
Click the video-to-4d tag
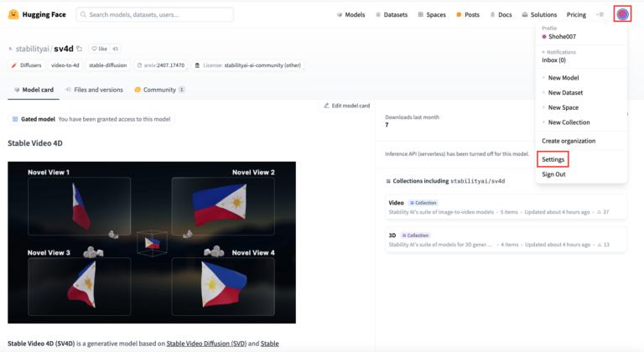click(65, 65)
